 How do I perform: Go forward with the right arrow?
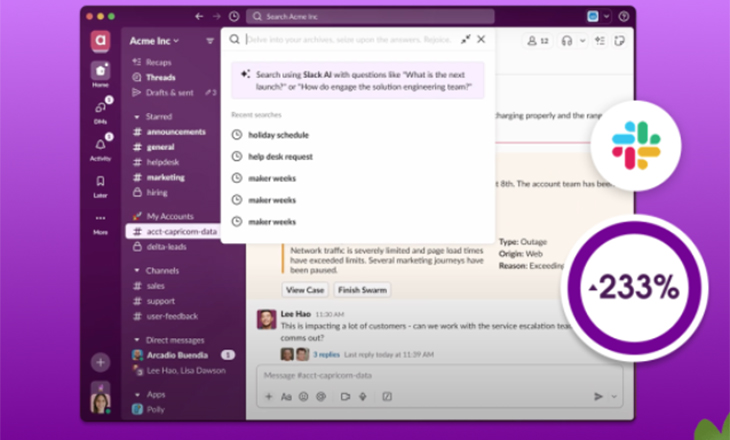point(216,16)
